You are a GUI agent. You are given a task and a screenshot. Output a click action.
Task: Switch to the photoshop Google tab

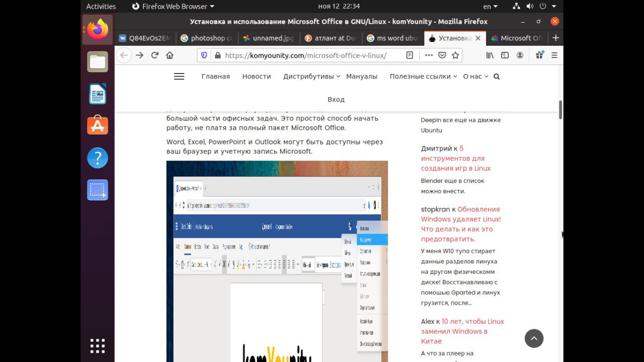[x=207, y=38]
